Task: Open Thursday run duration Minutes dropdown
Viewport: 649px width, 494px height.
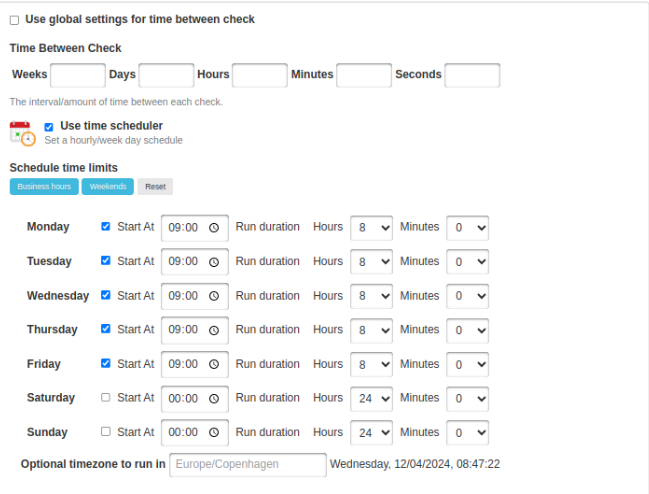Action: pyautogui.click(x=467, y=330)
